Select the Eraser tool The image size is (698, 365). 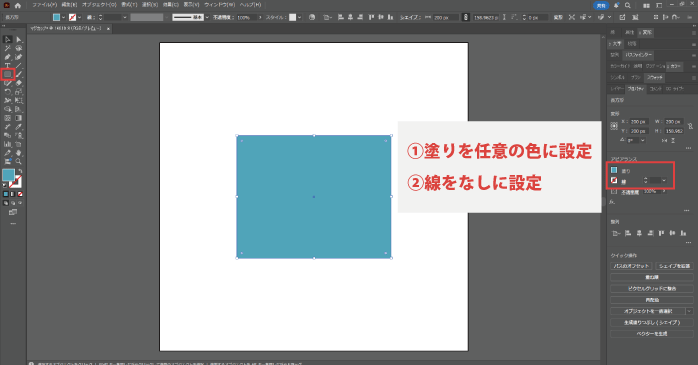[19, 83]
